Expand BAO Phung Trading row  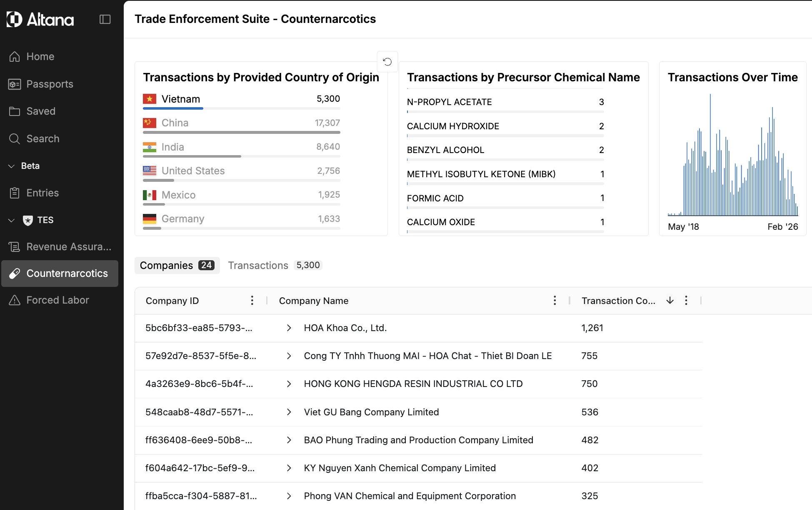289,440
